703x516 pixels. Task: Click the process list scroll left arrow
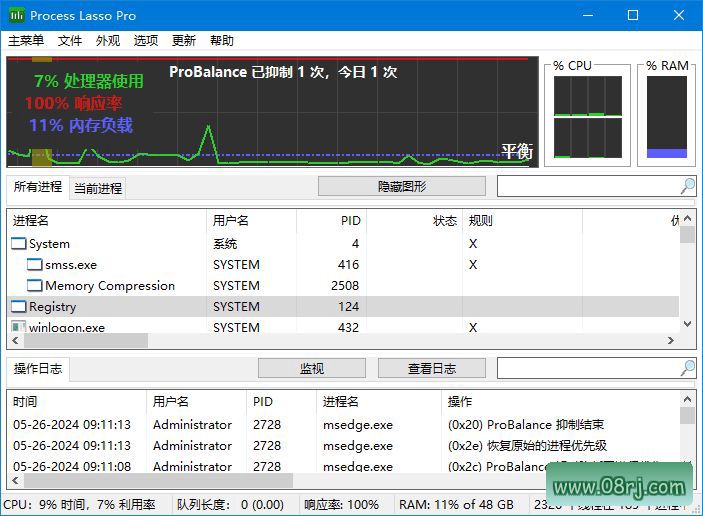(16, 340)
